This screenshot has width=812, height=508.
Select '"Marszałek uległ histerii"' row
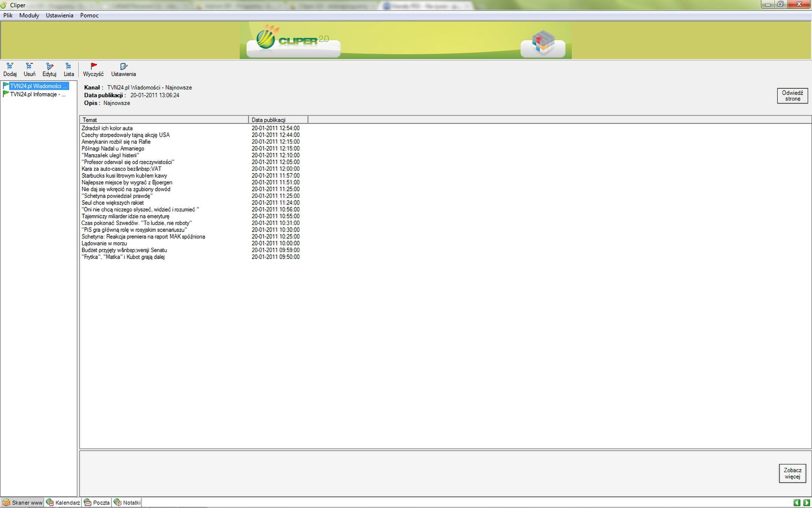click(110, 155)
